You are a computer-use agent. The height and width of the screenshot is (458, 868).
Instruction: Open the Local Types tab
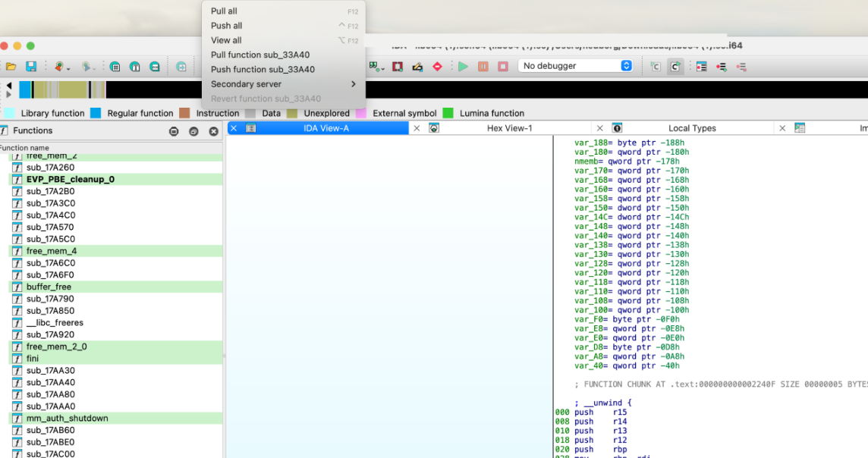coord(692,128)
